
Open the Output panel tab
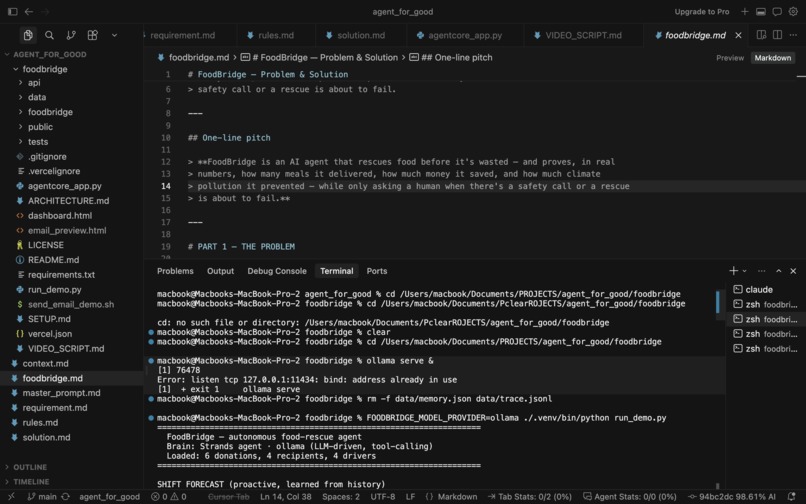point(220,271)
